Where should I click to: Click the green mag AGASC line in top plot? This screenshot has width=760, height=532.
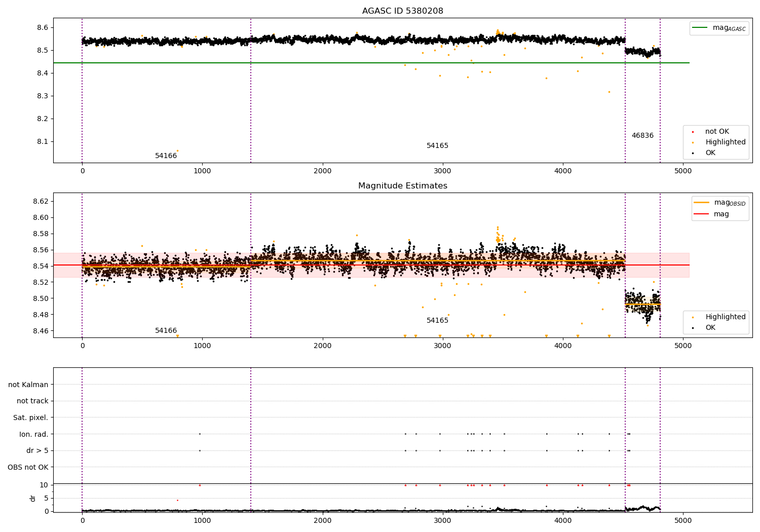click(371, 63)
